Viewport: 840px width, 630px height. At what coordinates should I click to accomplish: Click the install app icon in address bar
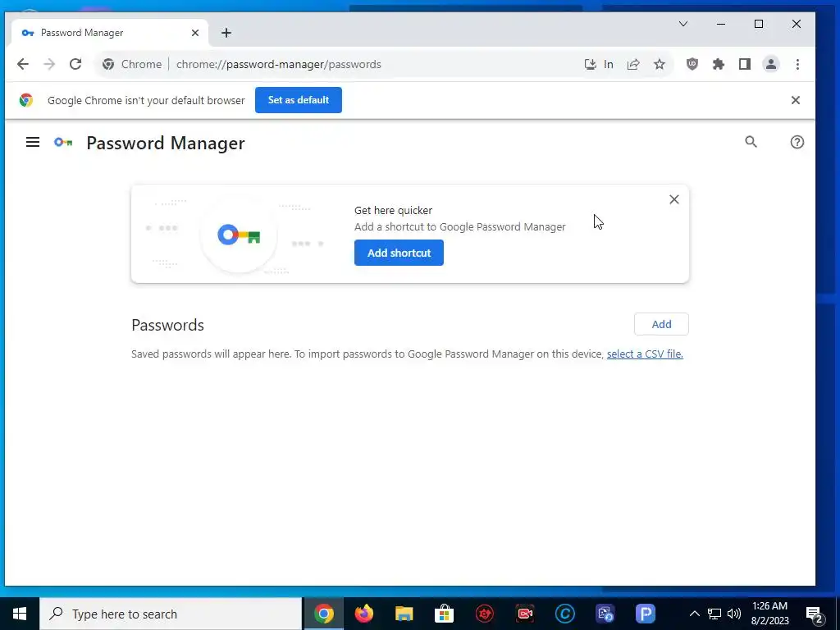coord(591,64)
